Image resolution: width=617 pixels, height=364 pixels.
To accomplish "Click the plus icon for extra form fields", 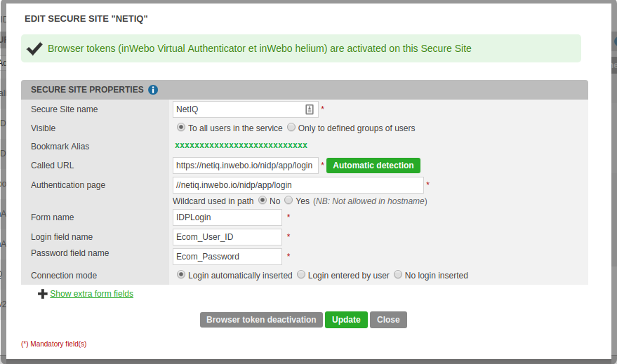I will 43,294.
